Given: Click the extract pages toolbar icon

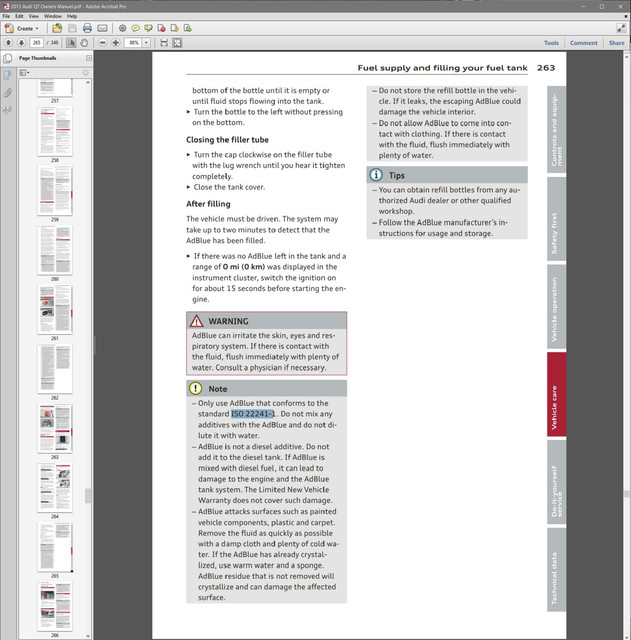Looking at the screenshot, I should (x=174, y=28).
